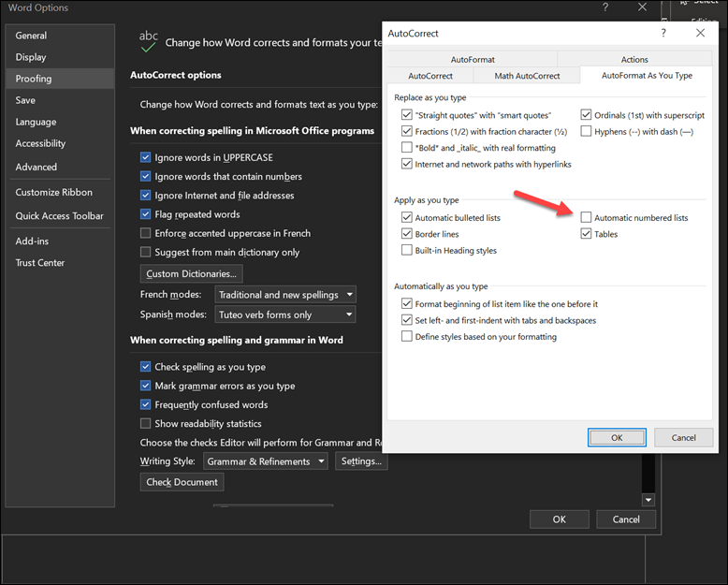Toggle Automatic bulleted lists checkbox
Viewport: 728px width, 585px height.
(x=407, y=217)
